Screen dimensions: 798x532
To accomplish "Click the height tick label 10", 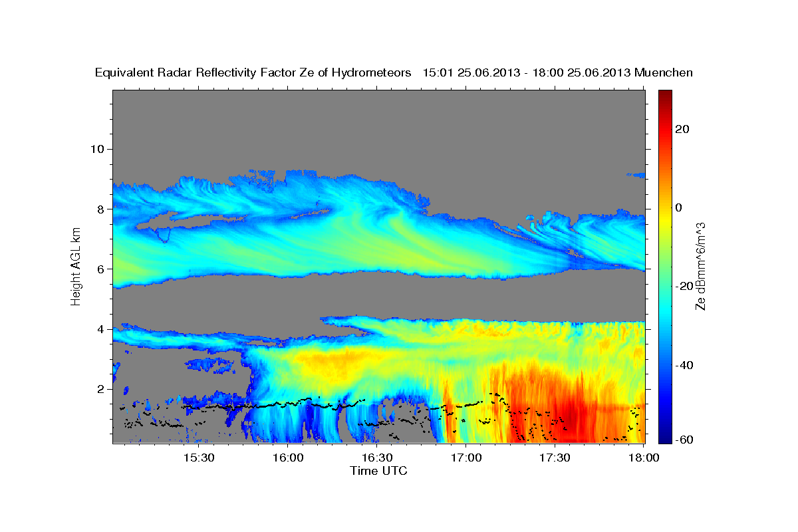I will pos(96,149).
